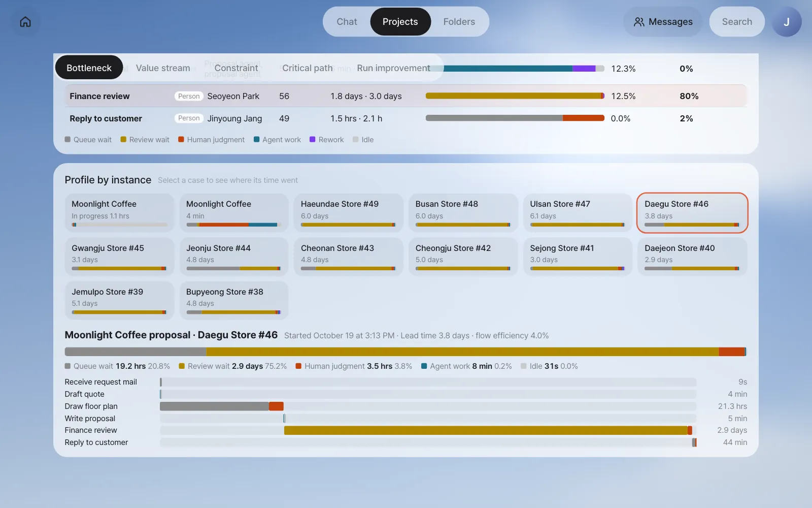Click the Finance review time bar
The height and width of the screenshot is (508, 812).
[x=515, y=96]
